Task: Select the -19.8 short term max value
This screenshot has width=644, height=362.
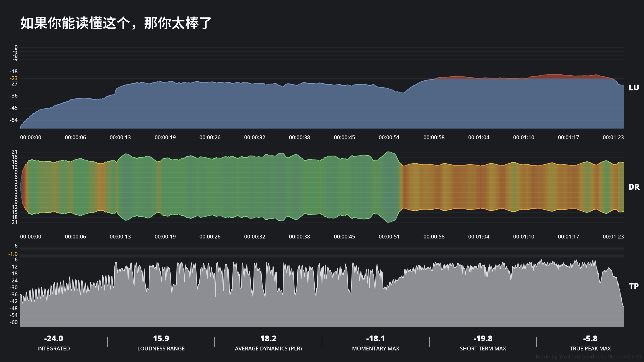Action: (483, 339)
